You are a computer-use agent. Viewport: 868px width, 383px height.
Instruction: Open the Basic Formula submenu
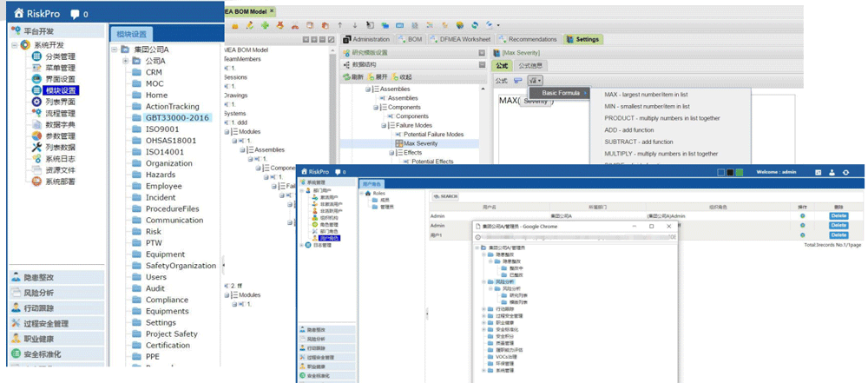click(x=558, y=93)
